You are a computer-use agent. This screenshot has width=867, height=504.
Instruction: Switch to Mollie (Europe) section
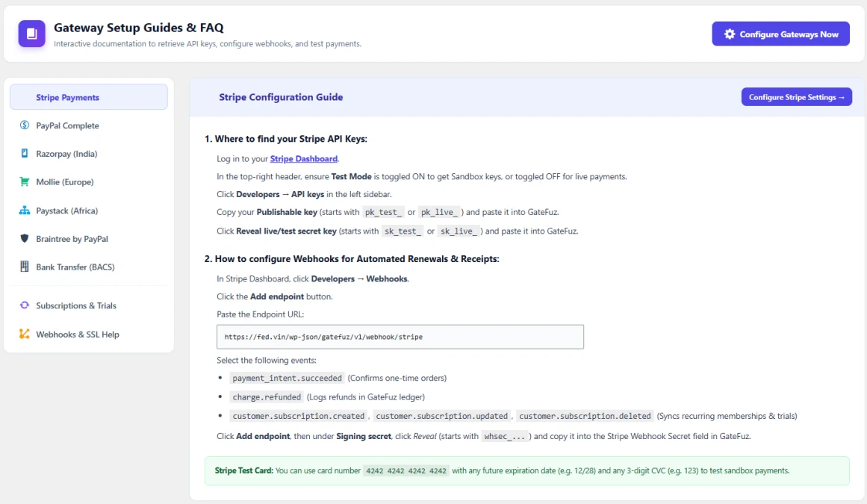click(x=88, y=182)
